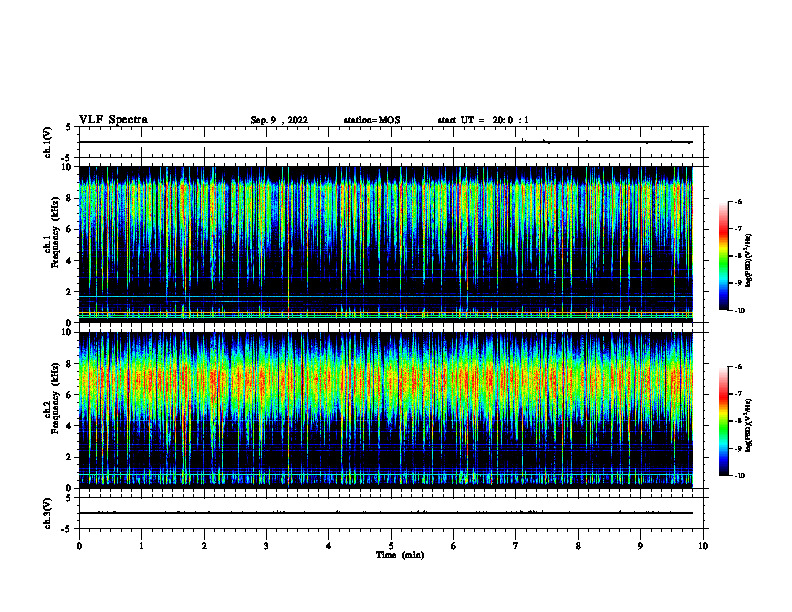Click the Time (min) axis label
792x612 pixels.
[x=400, y=555]
